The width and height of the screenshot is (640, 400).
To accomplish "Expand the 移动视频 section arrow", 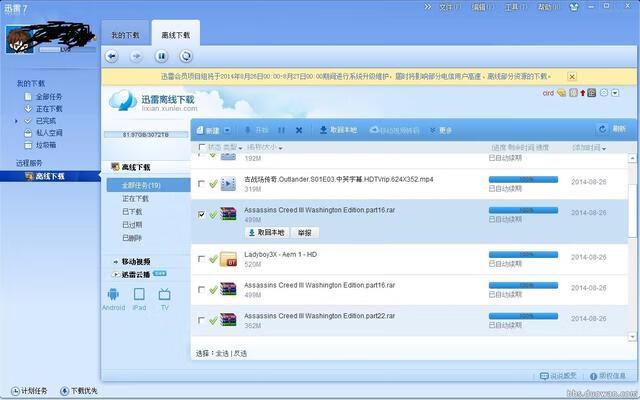I will coord(116,262).
